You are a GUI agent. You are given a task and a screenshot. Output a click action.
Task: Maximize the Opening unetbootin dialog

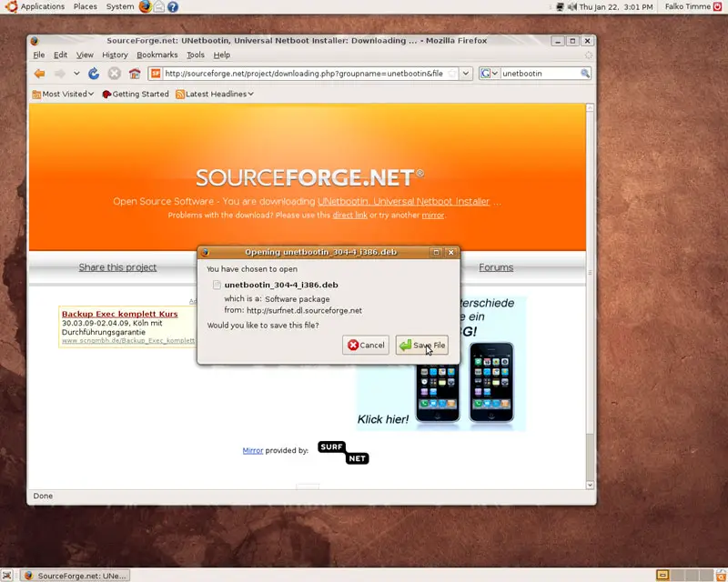click(436, 253)
